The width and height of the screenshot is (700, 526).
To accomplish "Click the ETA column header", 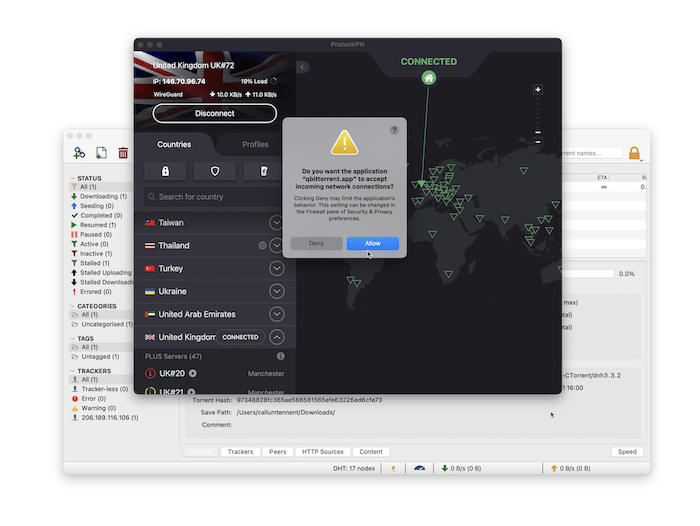I will (602, 177).
